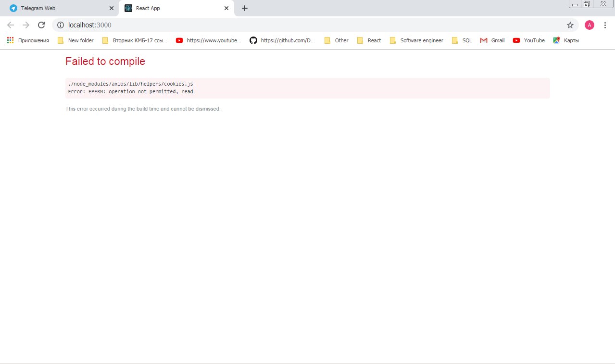The image size is (615, 364).
Task: Open the Вторник КМБ-17 bookmark folder
Action: click(x=135, y=40)
